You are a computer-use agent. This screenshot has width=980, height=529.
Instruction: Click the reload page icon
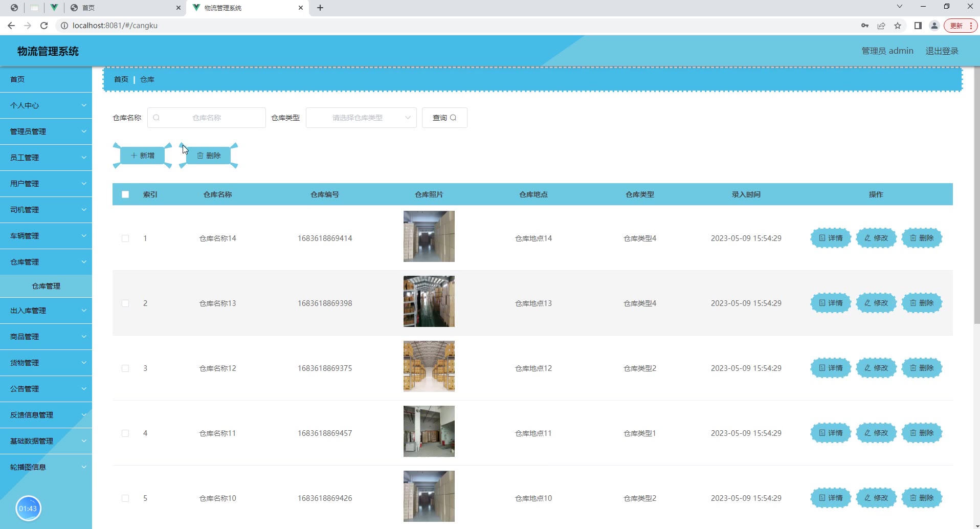coord(44,26)
